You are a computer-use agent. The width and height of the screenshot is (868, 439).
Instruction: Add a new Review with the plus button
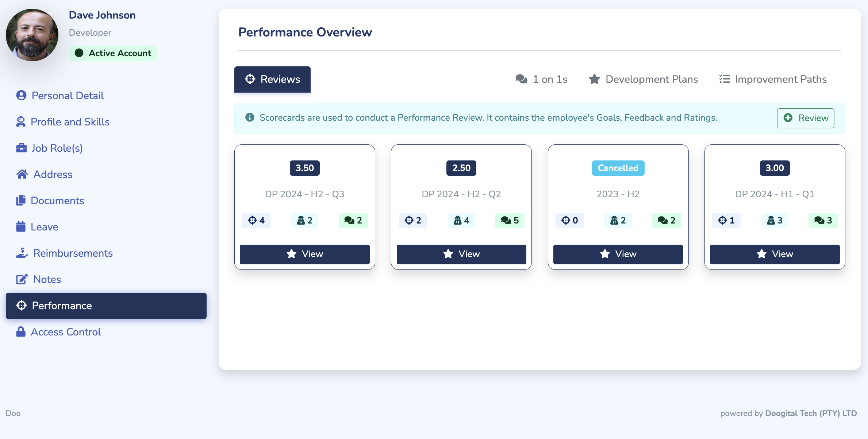click(806, 118)
